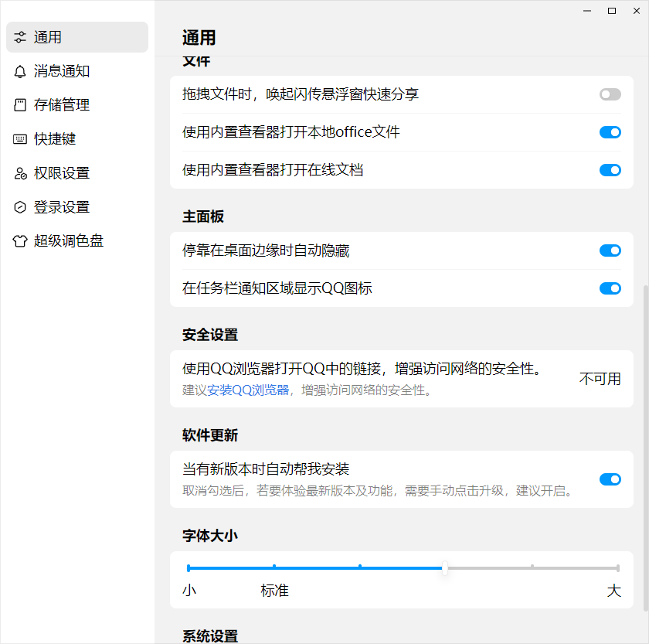Disable automatic installation of new versions
This screenshot has width=649, height=644.
610,479
